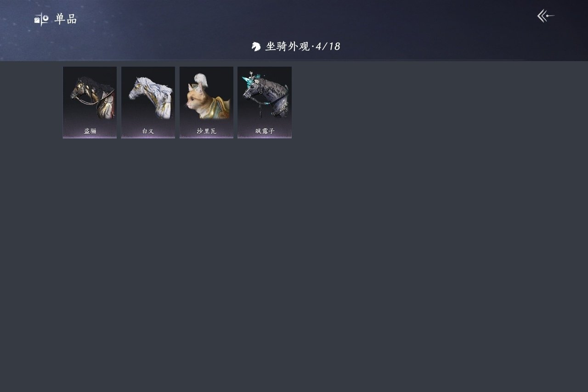Screen dimensions: 588x392
Task: Click the 沙里瓦 name label
Action: (x=206, y=131)
